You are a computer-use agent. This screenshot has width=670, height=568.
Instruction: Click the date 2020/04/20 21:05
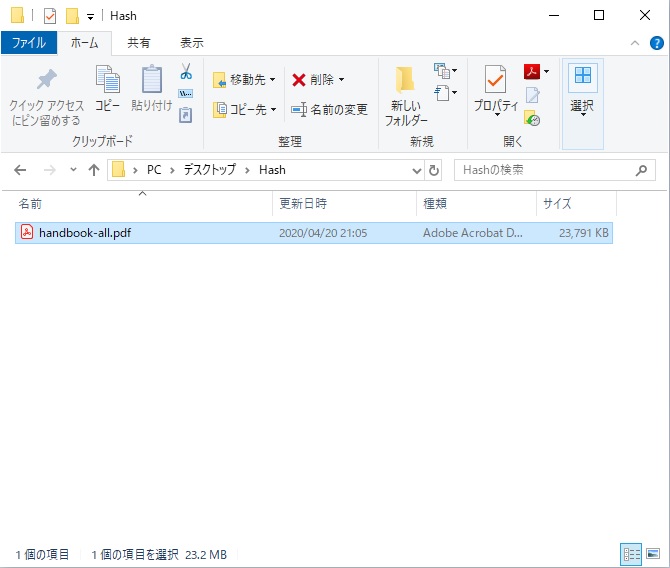tap(323, 233)
